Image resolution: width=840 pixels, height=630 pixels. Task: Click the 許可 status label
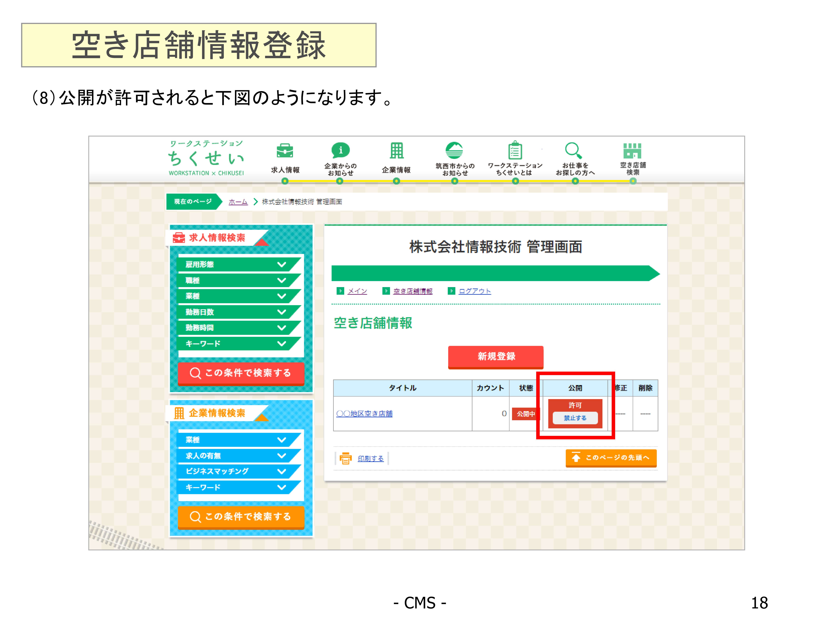coord(575,405)
